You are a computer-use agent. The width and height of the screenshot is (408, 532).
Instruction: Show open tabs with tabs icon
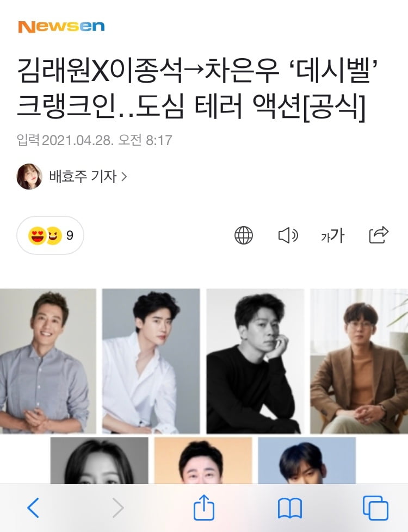(375, 508)
